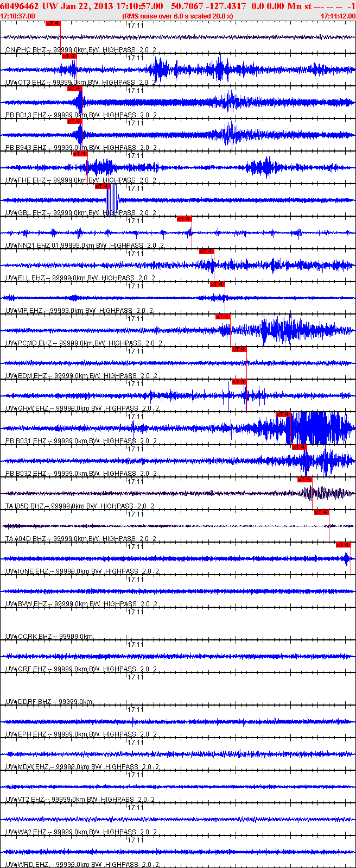Click the pick marker on the PB B031 trace
This screenshot has height=868, width=356.
click(283, 414)
